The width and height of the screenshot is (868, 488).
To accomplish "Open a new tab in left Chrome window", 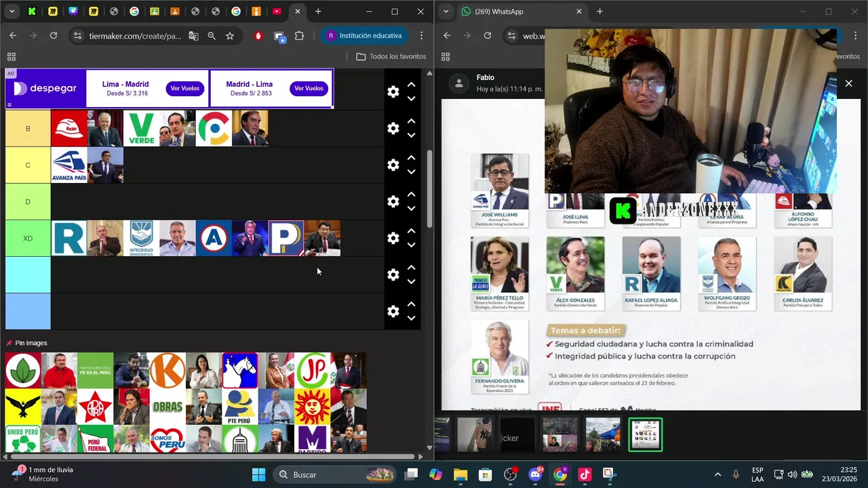I will (318, 12).
